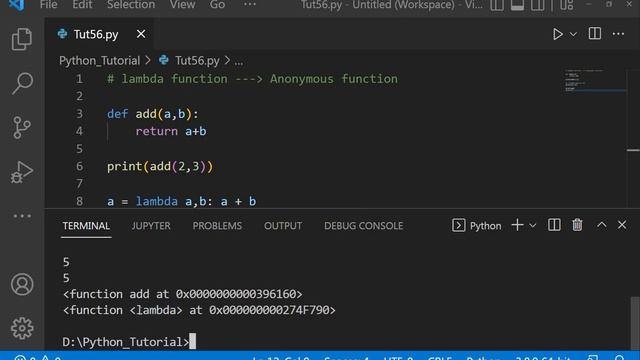Click Python_Tutorial breadcrumb folder
The image size is (640, 360).
tap(99, 61)
